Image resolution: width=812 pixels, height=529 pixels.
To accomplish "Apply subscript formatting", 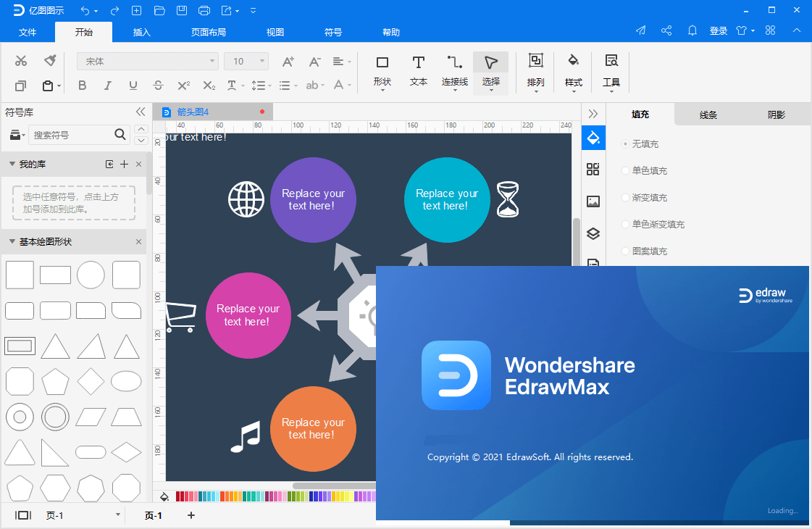I will click(x=209, y=86).
